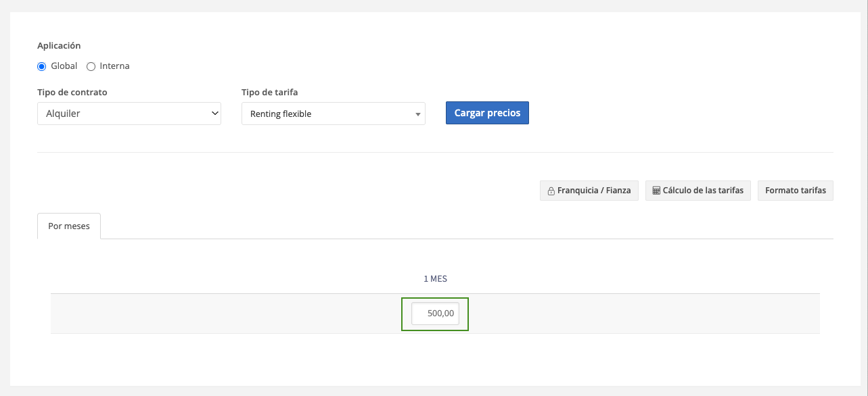The image size is (868, 396).
Task: Click the Global radio label text
Action: pos(64,66)
